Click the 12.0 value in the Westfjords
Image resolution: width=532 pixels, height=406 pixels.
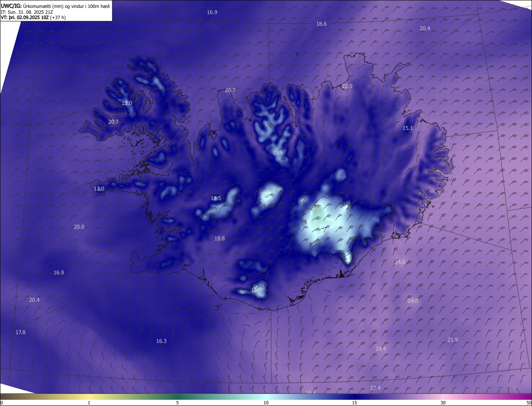click(127, 103)
